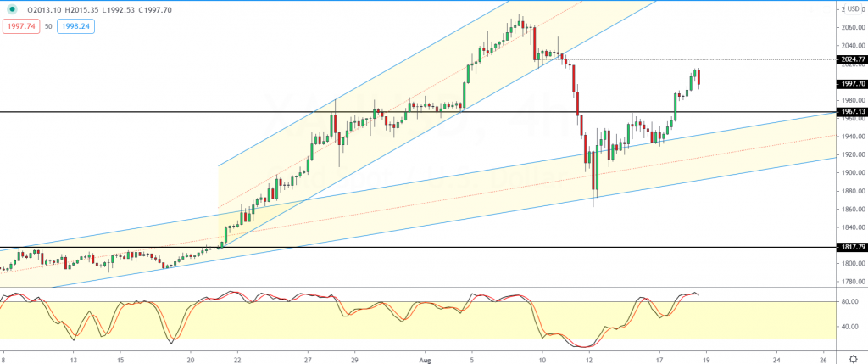
Task: Click the low value L1992.53
Action: click(x=120, y=9)
